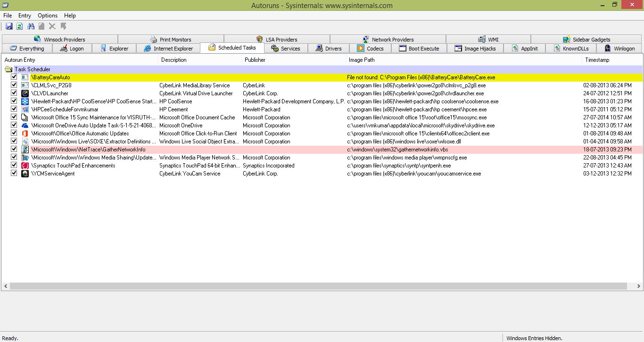Open the Sidebar Gadgets tab
Screen dimensions: 644x342
[x=586, y=40]
